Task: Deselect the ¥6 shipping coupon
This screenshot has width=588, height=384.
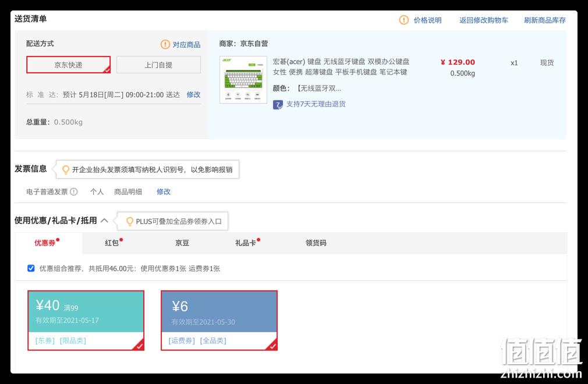Action: [219, 321]
